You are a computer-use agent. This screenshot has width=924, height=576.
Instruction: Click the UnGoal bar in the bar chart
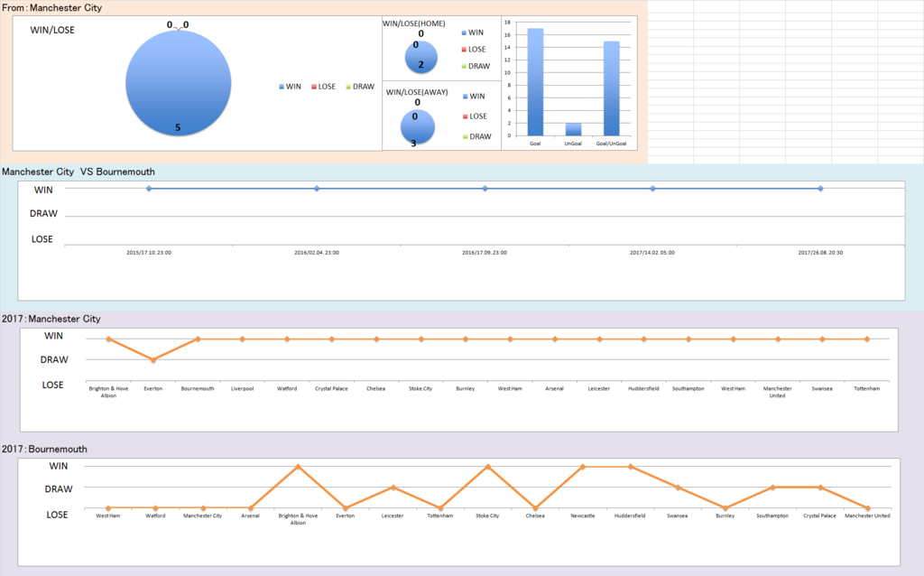pyautogui.click(x=573, y=129)
